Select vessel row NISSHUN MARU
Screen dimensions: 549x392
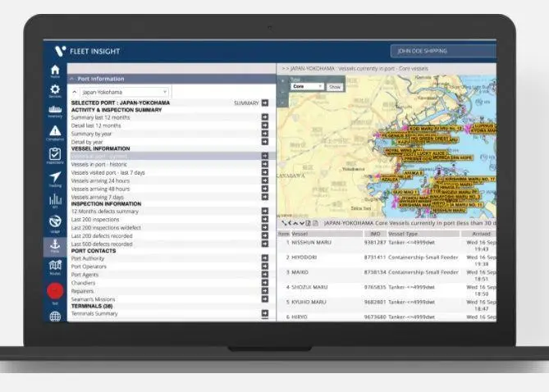tap(387, 245)
